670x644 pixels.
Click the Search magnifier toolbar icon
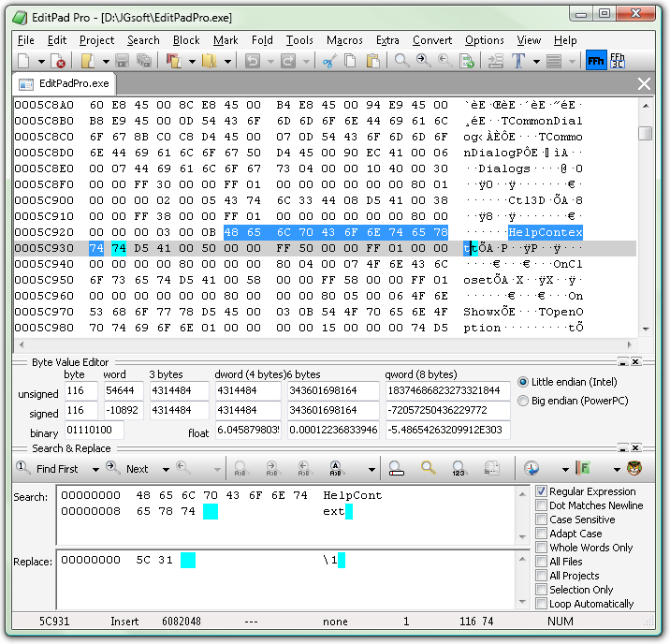[401, 61]
